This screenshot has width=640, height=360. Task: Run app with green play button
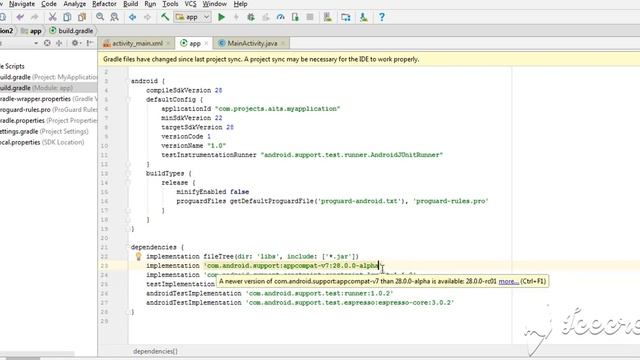[x=221, y=17]
